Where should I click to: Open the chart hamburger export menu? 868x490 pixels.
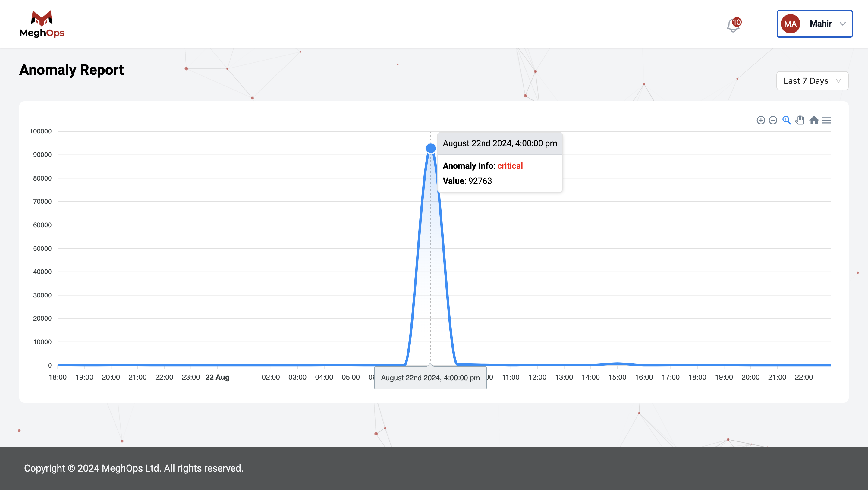pos(826,120)
